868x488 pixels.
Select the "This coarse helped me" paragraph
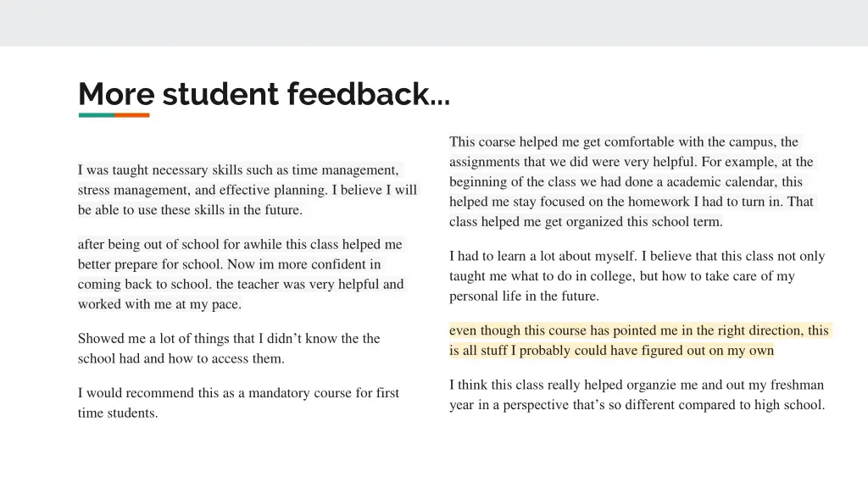[x=631, y=181]
